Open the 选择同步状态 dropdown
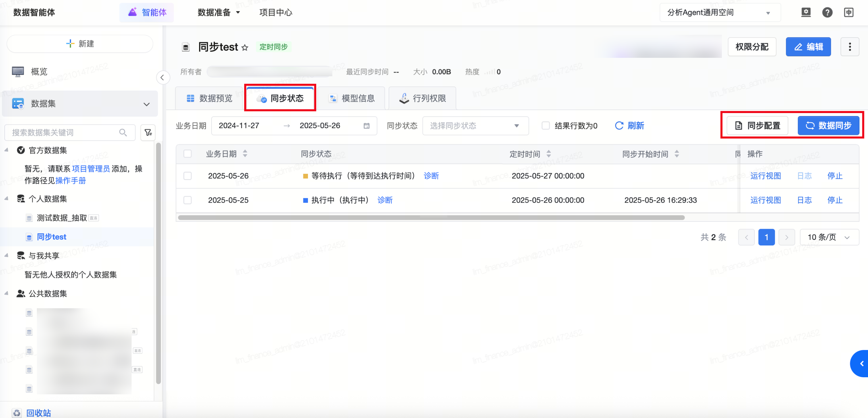 click(475, 126)
